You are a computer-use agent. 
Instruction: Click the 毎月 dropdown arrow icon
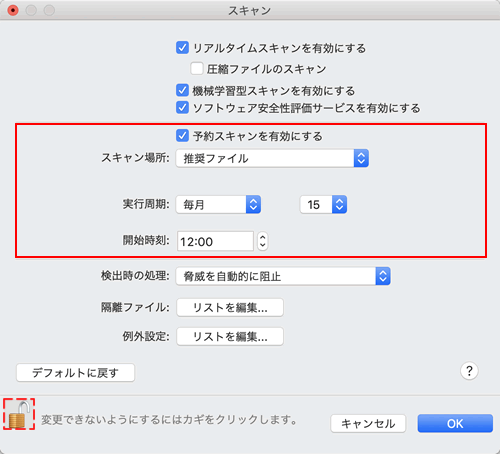(253, 204)
